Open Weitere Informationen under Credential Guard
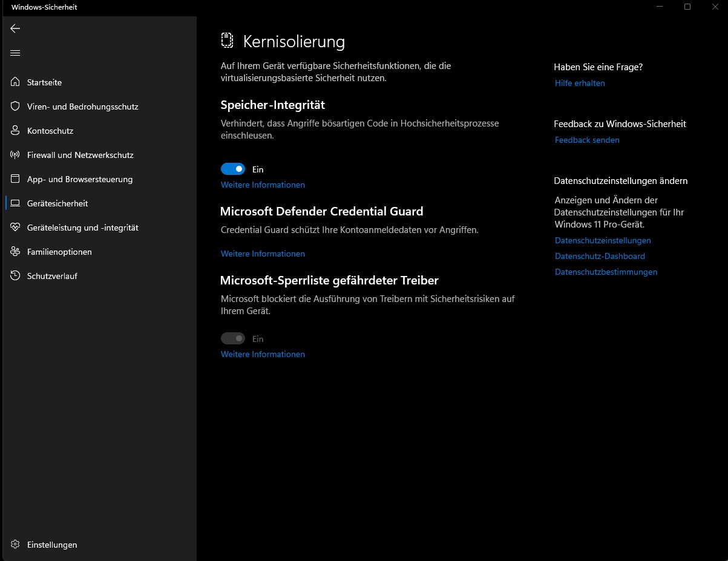728x561 pixels. [263, 254]
